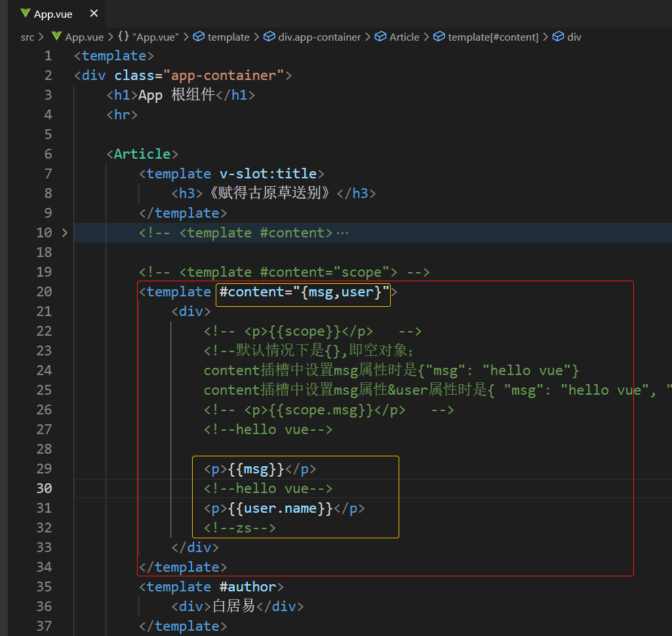The height and width of the screenshot is (636, 672).
Task: Click commented {{scope.msg}} line 26
Action: click(x=328, y=410)
